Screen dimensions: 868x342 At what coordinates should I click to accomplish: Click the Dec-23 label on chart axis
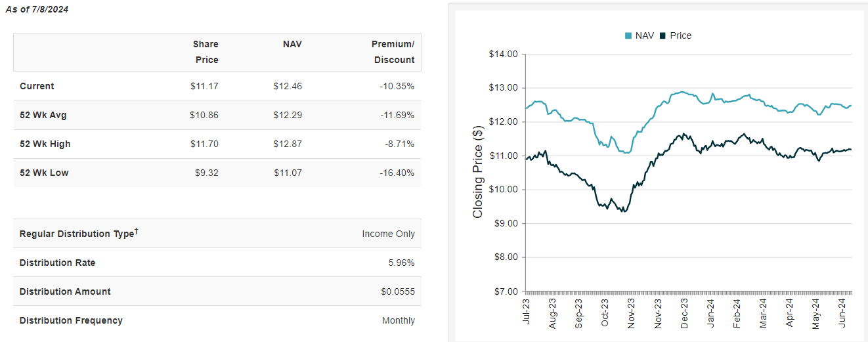point(684,313)
